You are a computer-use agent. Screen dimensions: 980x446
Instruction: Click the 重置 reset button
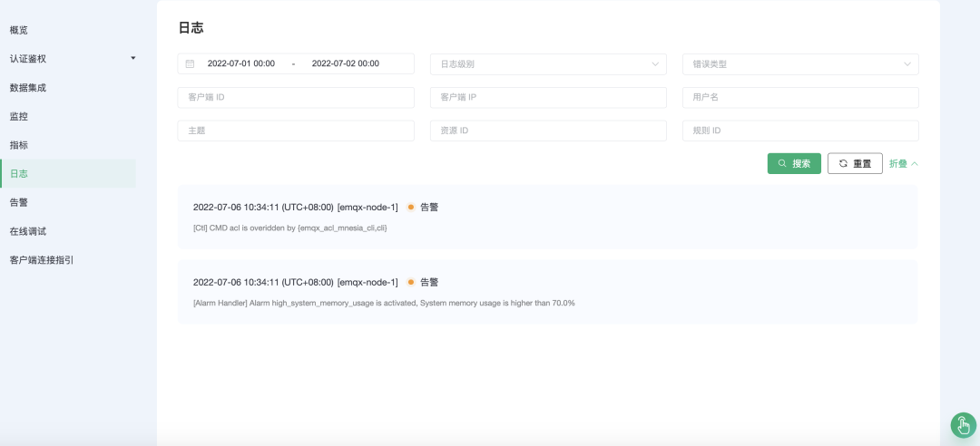[855, 164]
